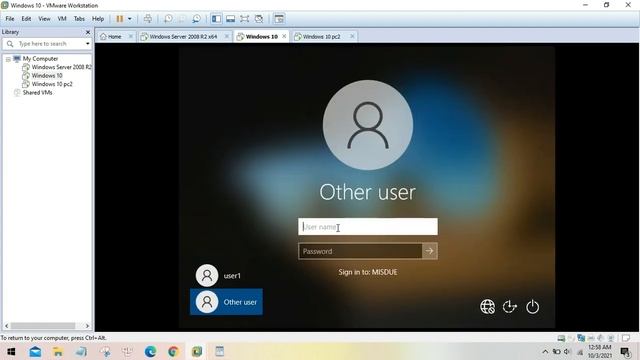The width and height of the screenshot is (640, 360).
Task: Close the Windows 10 tab
Action: pos(284,36)
